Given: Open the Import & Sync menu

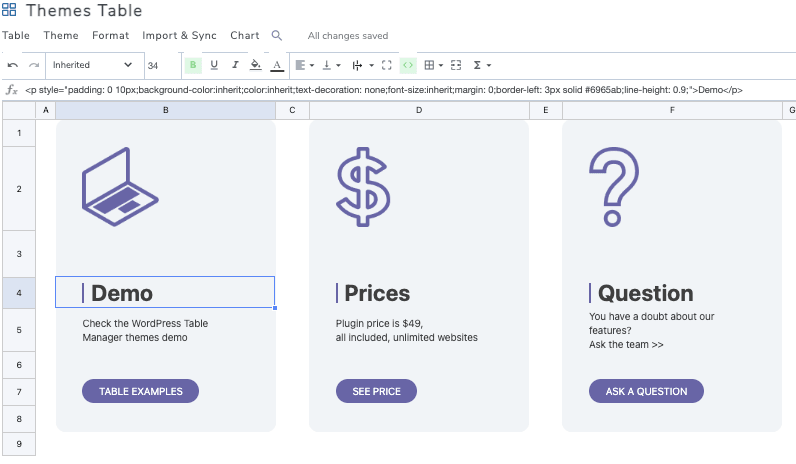Looking at the screenshot, I should coord(179,35).
